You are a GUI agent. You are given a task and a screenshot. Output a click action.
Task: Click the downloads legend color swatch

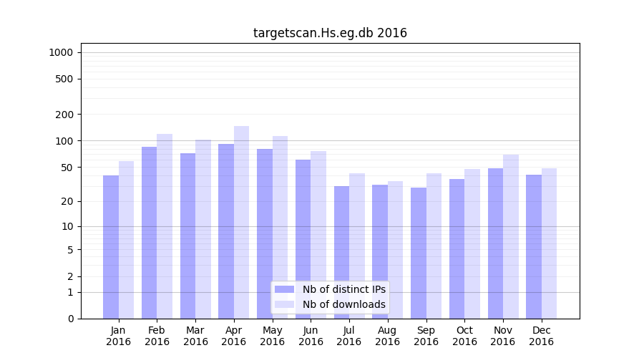284,304
